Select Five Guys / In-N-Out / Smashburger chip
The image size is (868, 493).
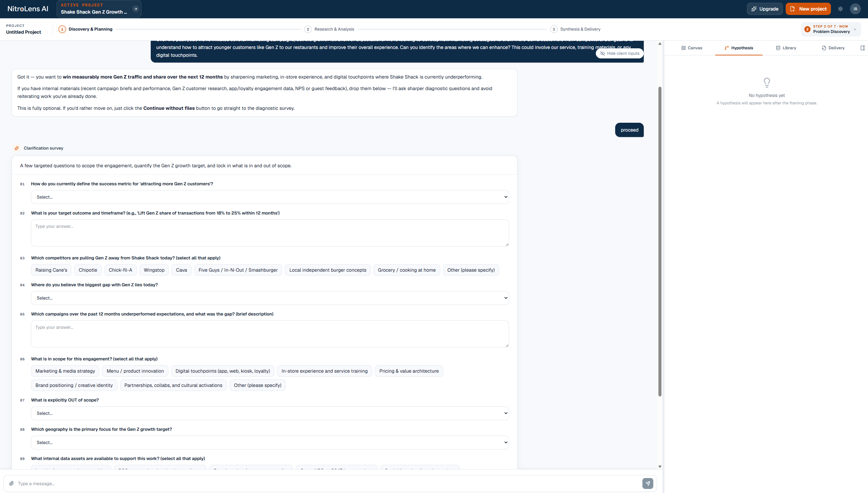(x=238, y=270)
